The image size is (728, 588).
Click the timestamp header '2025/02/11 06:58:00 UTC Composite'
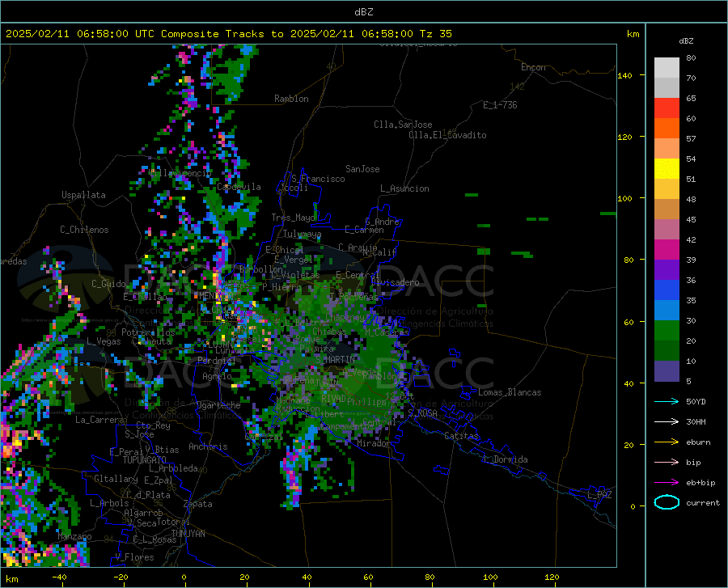(112, 34)
